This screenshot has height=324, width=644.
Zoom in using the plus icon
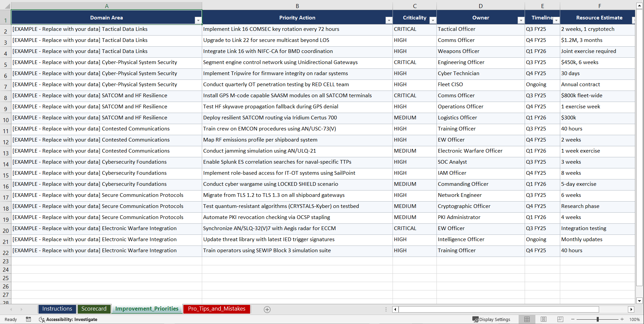tap(622, 319)
